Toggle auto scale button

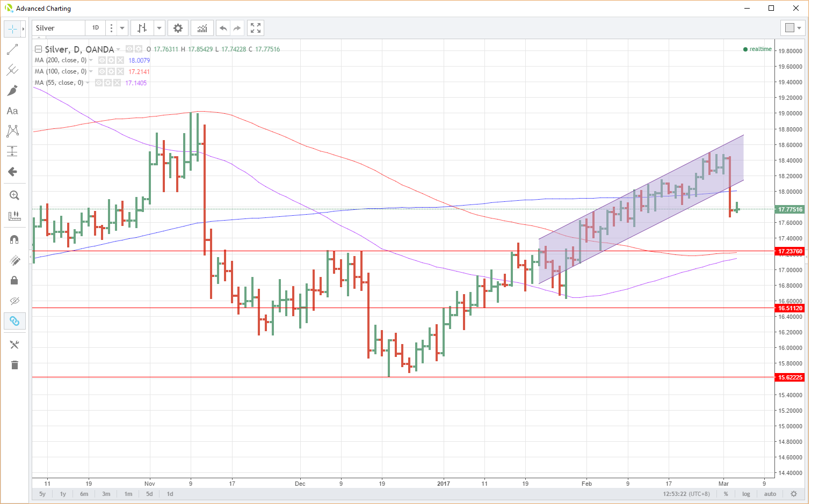pyautogui.click(x=770, y=494)
